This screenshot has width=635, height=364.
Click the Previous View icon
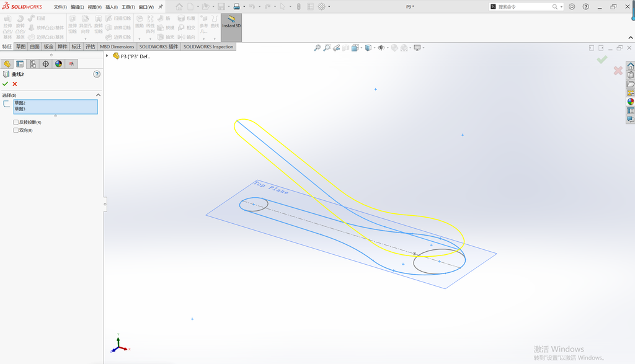click(337, 48)
